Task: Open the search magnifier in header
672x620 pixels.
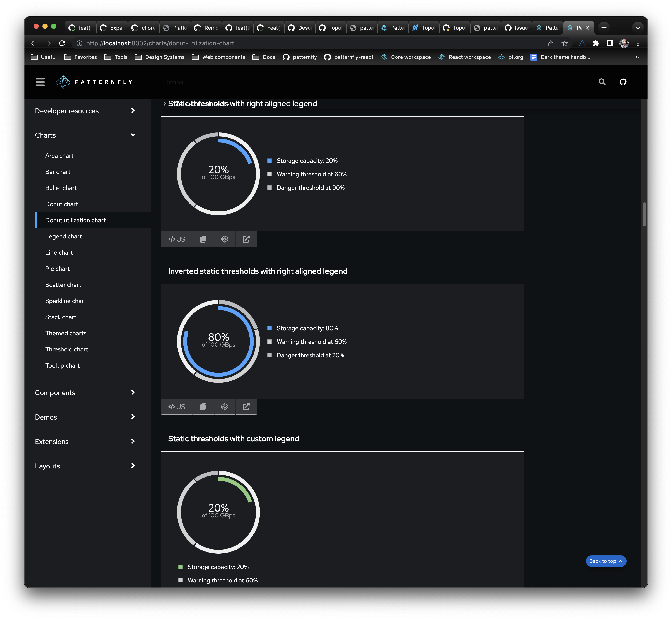Action: click(x=602, y=82)
